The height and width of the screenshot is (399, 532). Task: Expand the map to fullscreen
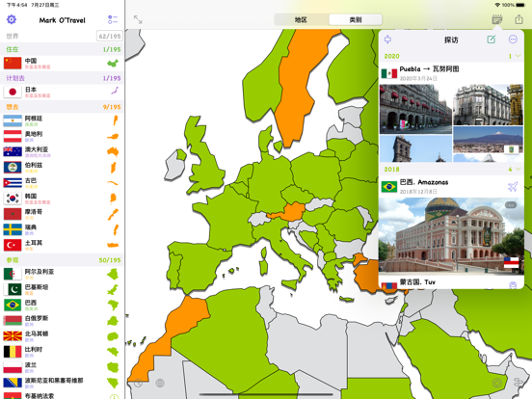[x=138, y=19]
